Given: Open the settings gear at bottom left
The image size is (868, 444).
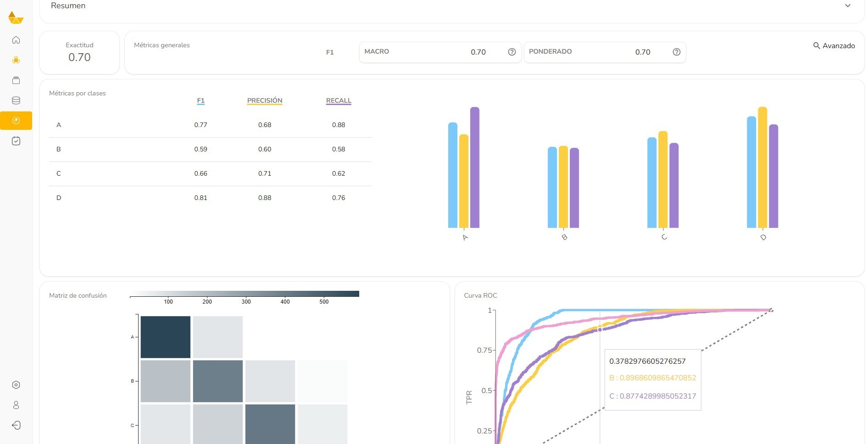Looking at the screenshot, I should tap(16, 385).
